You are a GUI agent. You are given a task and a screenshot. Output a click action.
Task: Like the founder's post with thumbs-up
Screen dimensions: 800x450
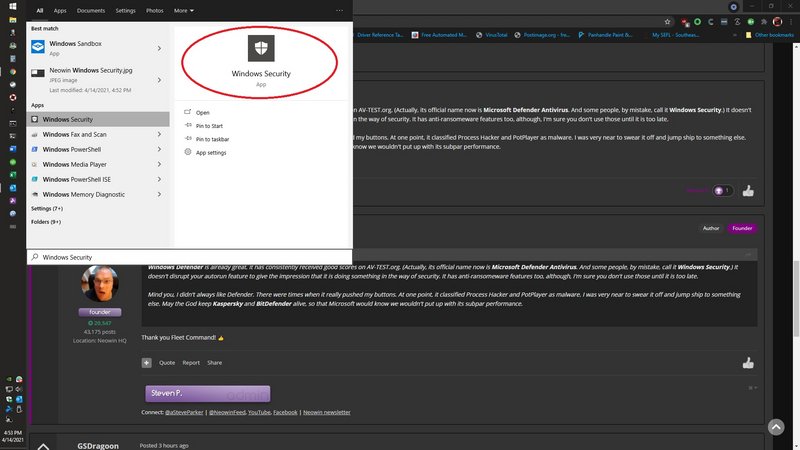click(748, 363)
